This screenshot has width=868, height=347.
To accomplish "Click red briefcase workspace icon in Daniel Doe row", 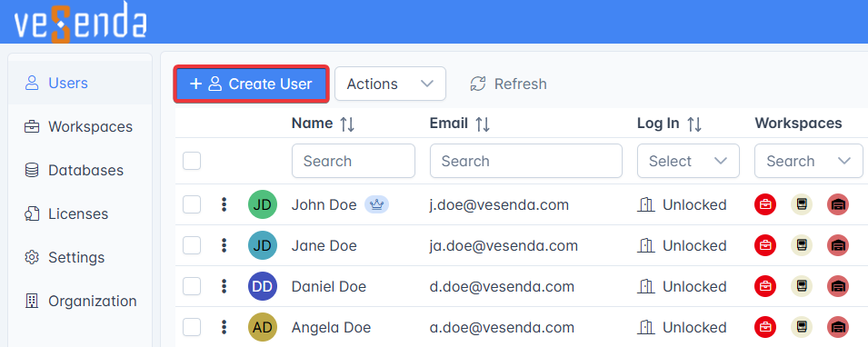I will (765, 286).
